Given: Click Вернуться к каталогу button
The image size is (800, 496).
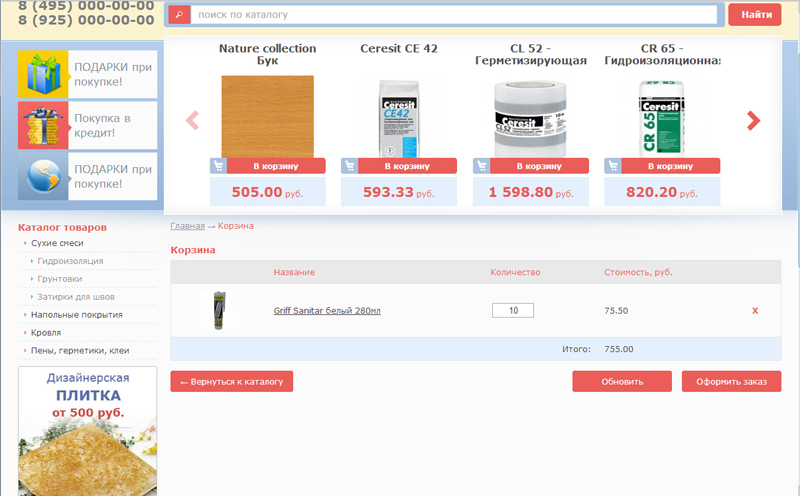Looking at the screenshot, I should (x=232, y=381).
